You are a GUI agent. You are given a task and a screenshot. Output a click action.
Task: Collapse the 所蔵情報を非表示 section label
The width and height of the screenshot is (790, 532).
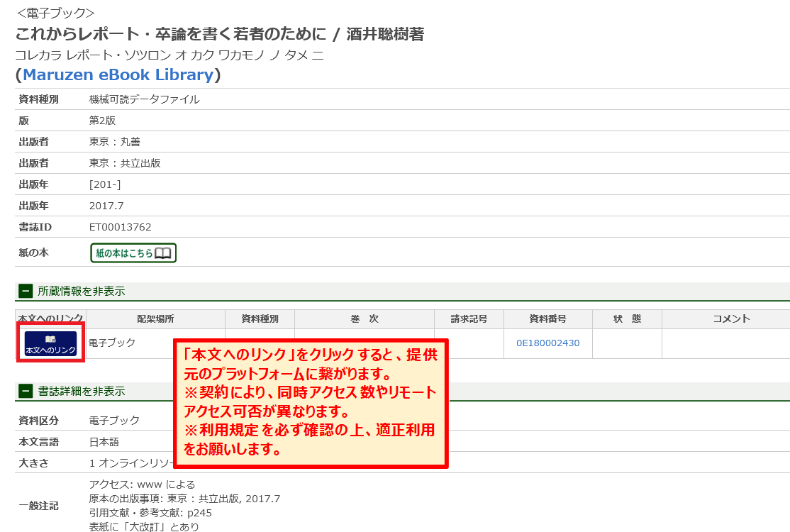(81, 291)
